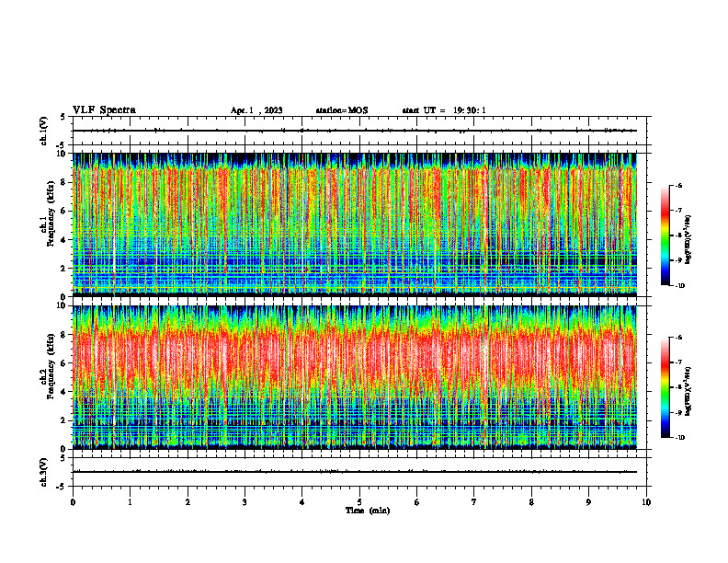Screen dimensions: 728x563
Task: Click the ch.1 voltage waveform trace
Action: coord(355,131)
